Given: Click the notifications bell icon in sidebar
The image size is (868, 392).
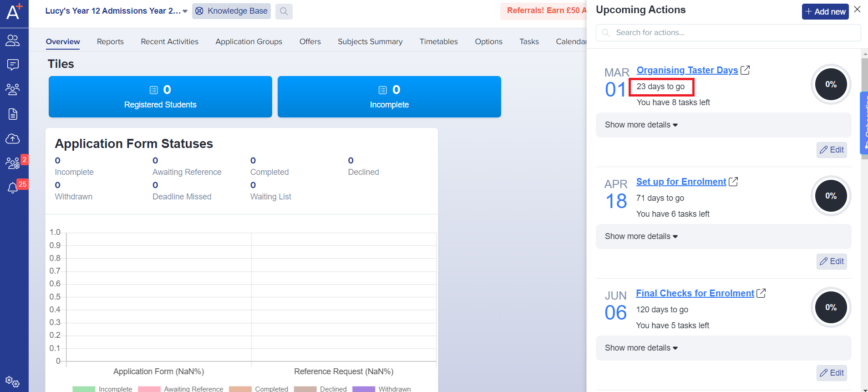Looking at the screenshot, I should tap(13, 188).
